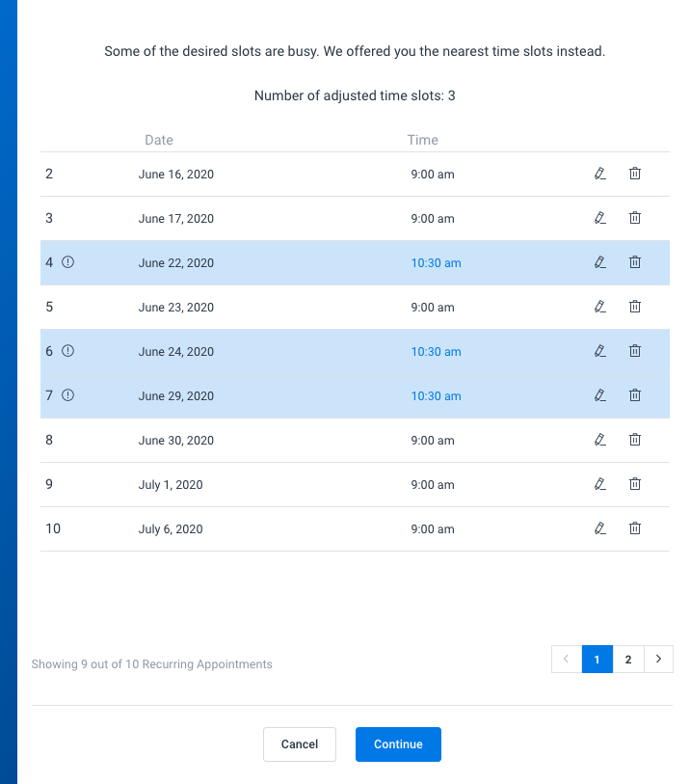690x784 pixels.
Task: Edit the June 16 appointment time
Action: [x=599, y=174]
